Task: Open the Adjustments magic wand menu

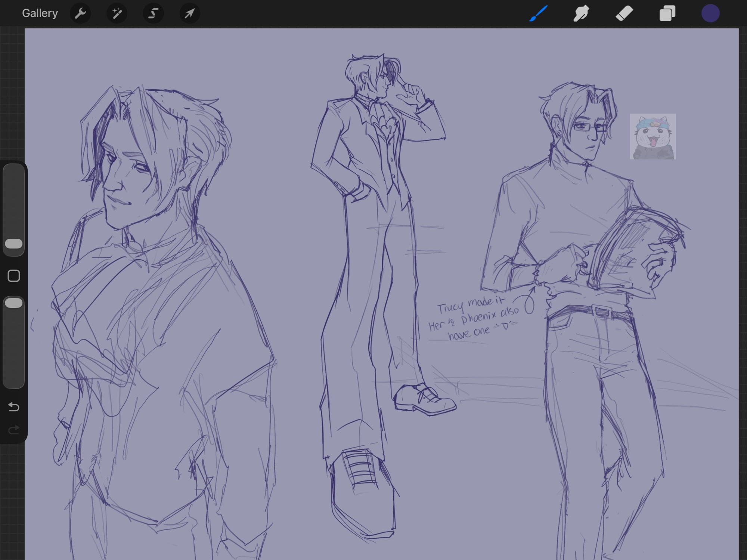Action: (x=117, y=13)
